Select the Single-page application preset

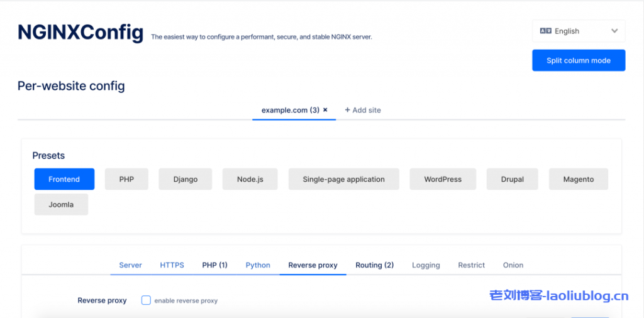pos(344,179)
